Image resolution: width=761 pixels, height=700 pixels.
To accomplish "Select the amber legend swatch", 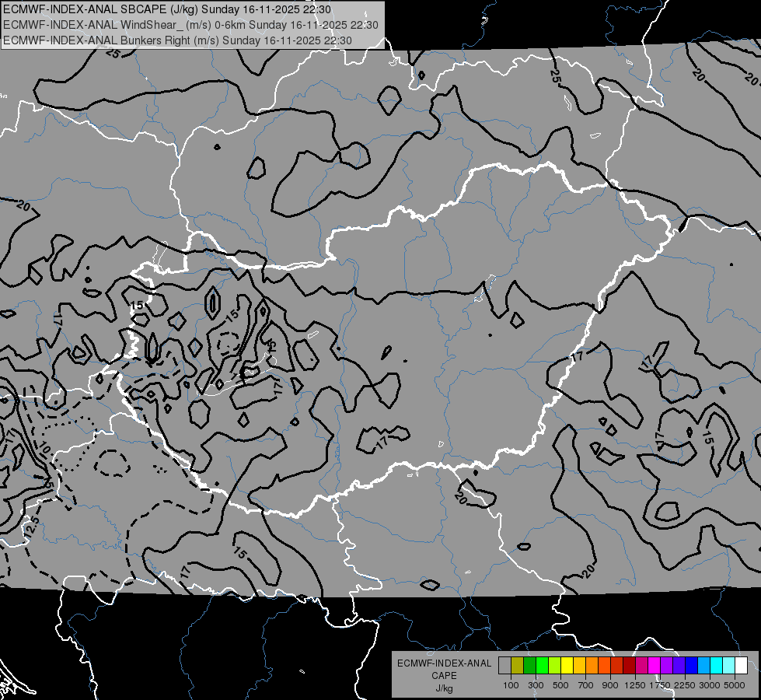I will [579, 666].
